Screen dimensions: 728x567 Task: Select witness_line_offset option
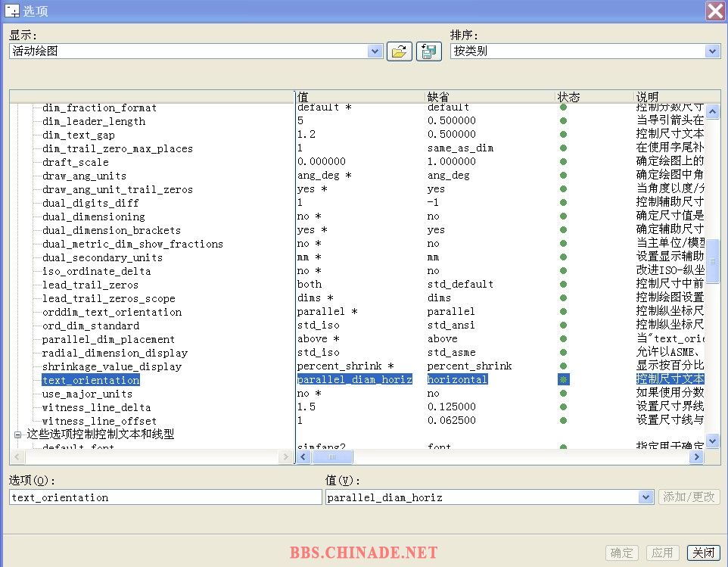(x=99, y=421)
